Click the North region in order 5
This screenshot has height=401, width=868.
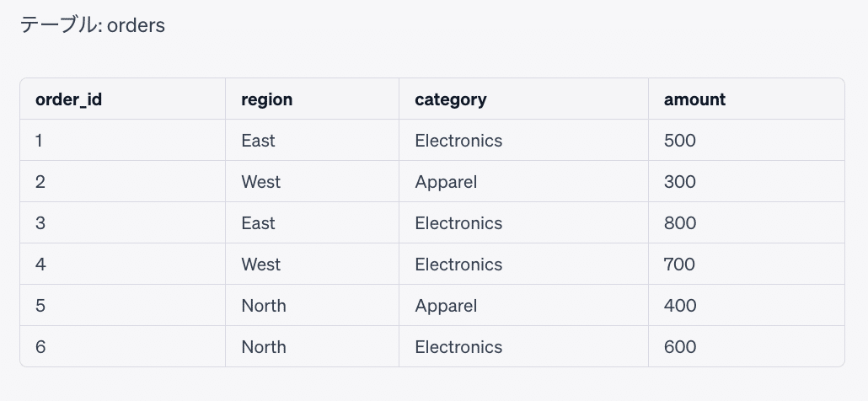[263, 306]
